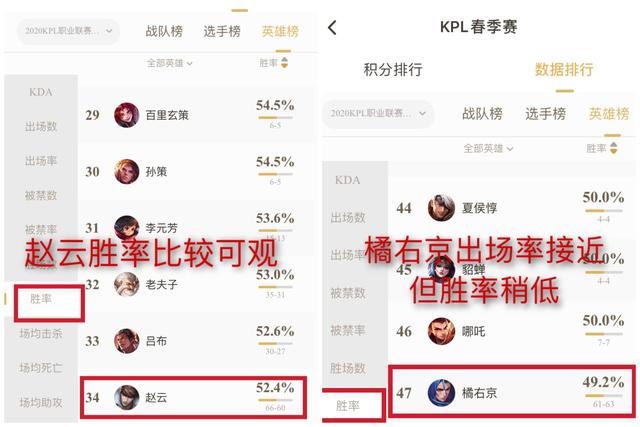Select 胜场数 in right sidebar

348,369
